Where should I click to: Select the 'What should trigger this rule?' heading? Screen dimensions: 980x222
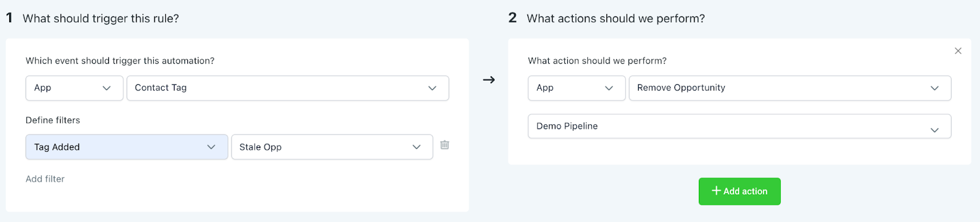(101, 18)
